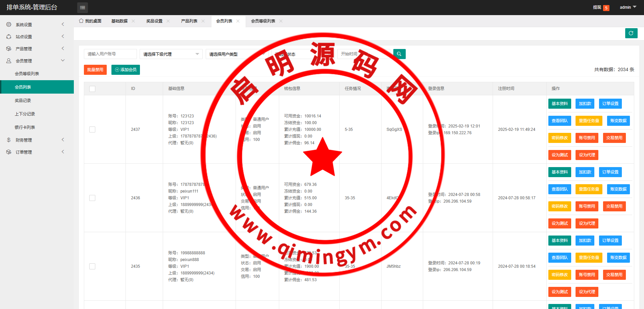Check the checkbox for member ID 2437
Screen dimensions: 644x309
coord(92,130)
